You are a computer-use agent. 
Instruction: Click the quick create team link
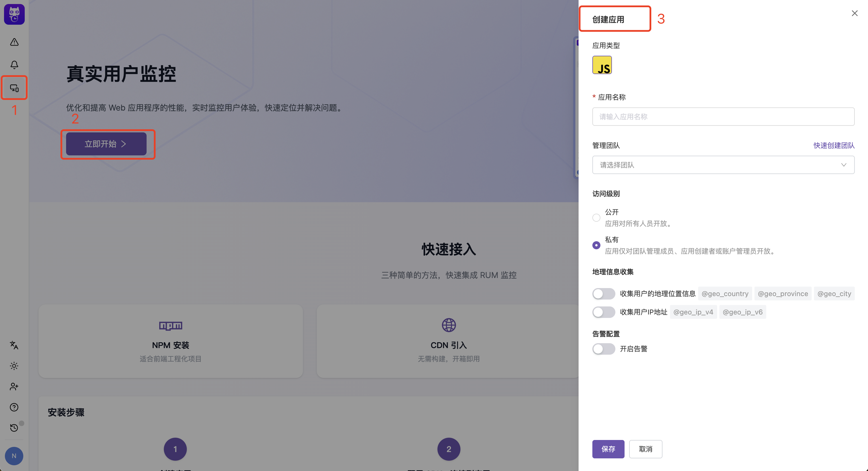[834, 145]
